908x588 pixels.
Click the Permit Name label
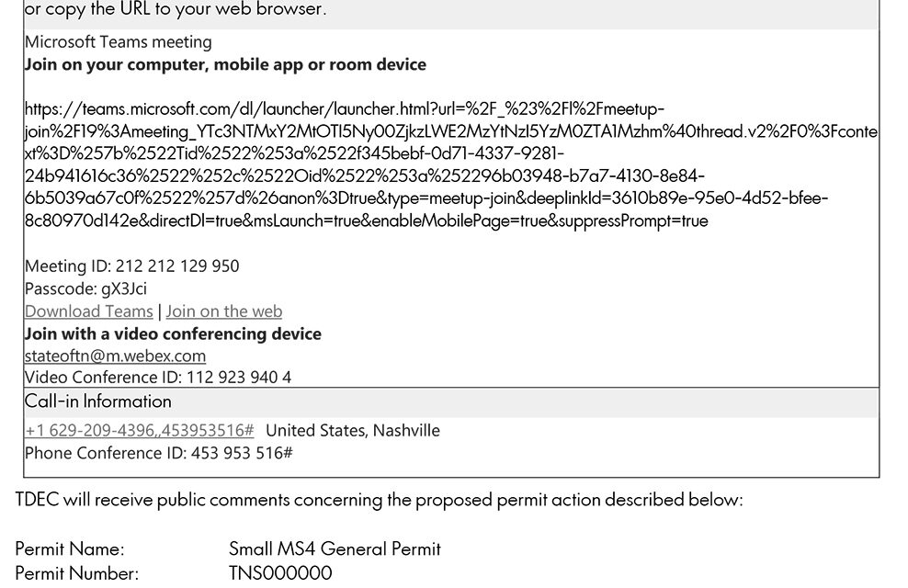pos(70,548)
